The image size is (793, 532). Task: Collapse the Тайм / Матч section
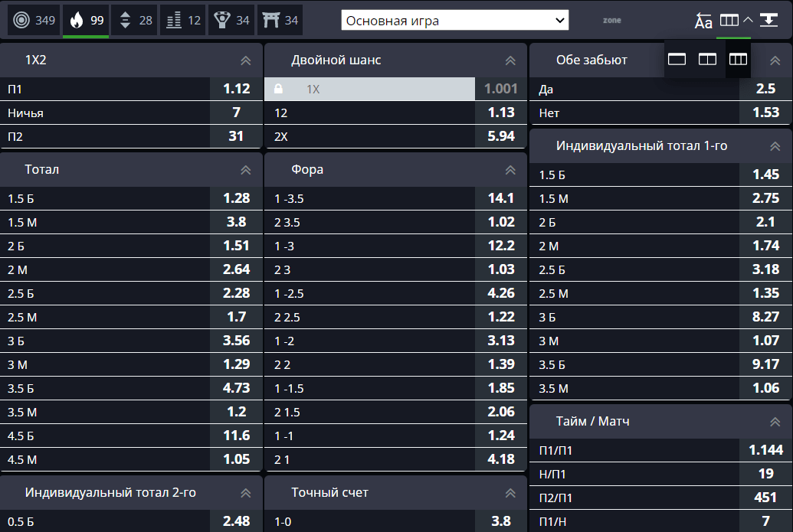pyautogui.click(x=775, y=422)
